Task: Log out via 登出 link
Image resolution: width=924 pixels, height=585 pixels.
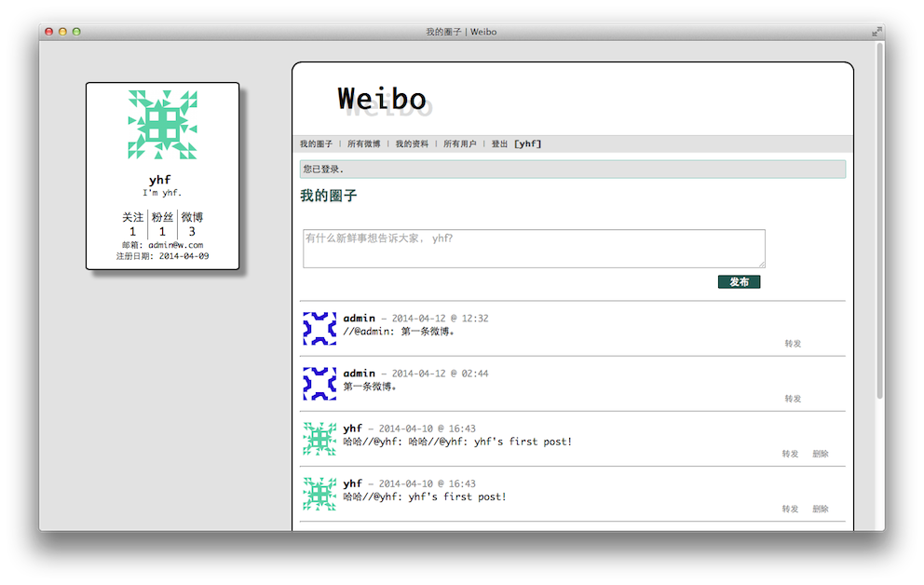Action: click(499, 143)
